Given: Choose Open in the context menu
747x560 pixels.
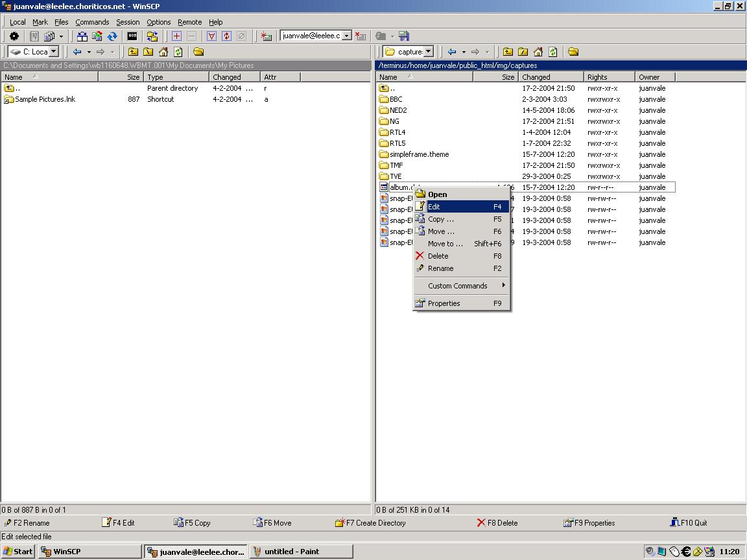Looking at the screenshot, I should tap(461, 194).
